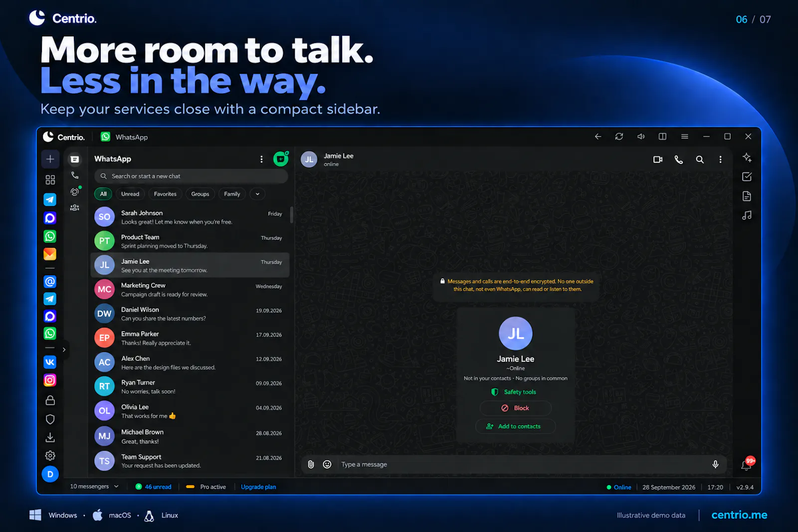Open the WhatsApp calls tab icon

point(75,176)
